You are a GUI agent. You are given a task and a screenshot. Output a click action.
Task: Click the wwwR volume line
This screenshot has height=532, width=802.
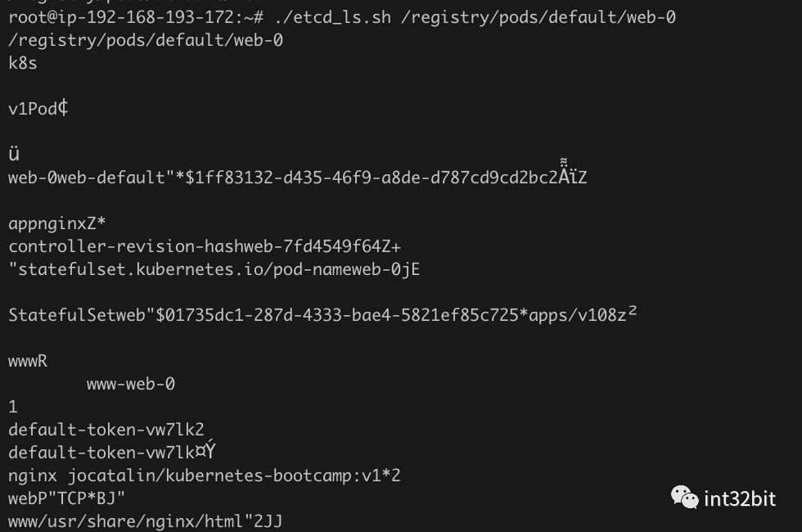point(28,361)
